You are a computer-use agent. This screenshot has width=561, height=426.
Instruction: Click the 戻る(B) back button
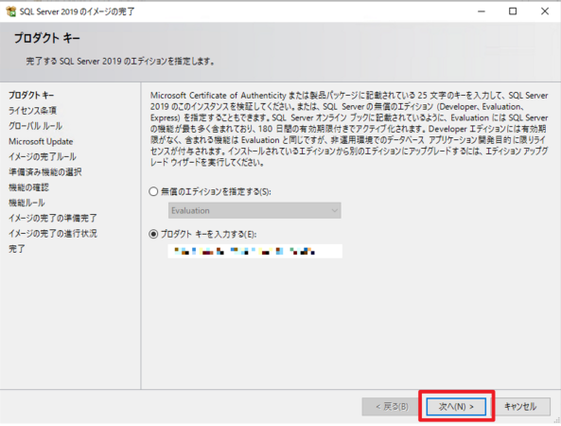click(x=391, y=407)
